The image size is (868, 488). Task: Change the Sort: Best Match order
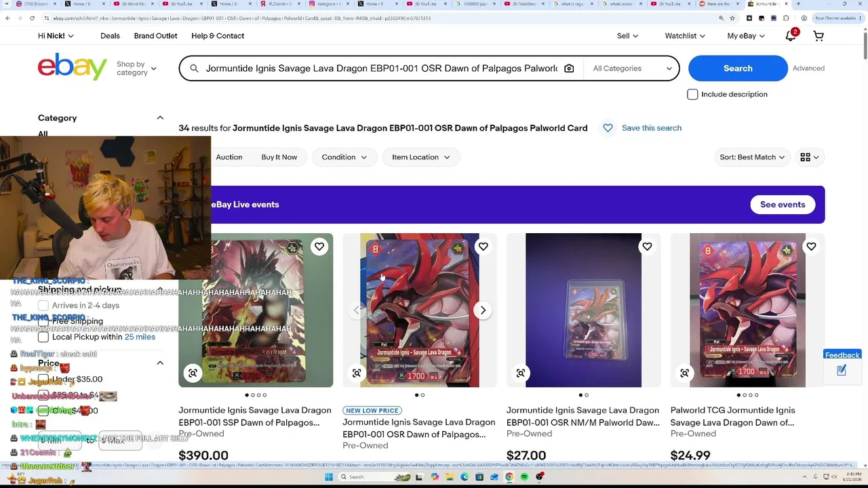tap(752, 157)
